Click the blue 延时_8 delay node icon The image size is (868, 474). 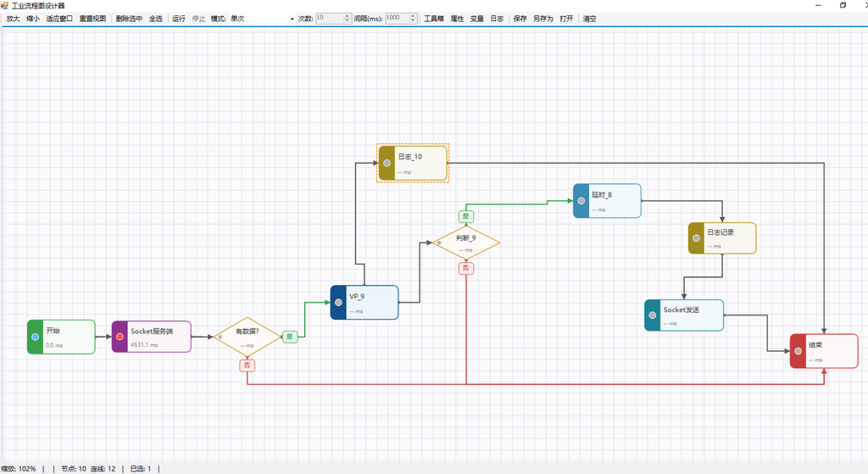[x=581, y=201]
